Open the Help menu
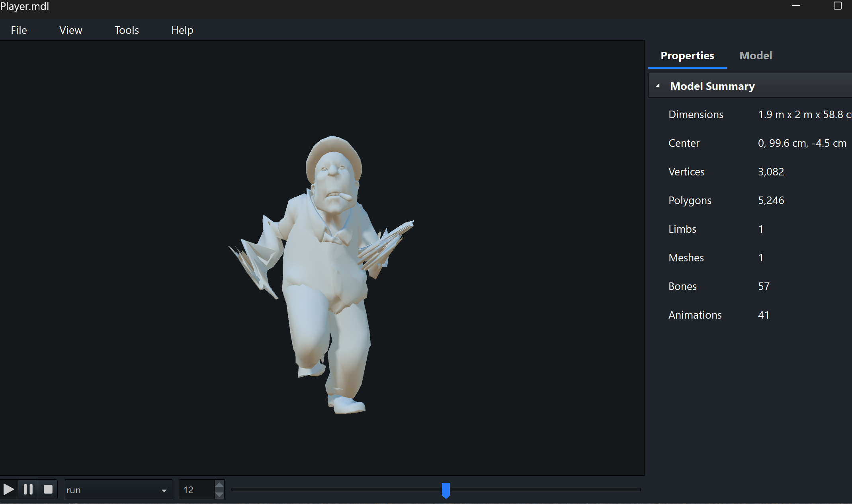Image resolution: width=852 pixels, height=504 pixels. [182, 30]
